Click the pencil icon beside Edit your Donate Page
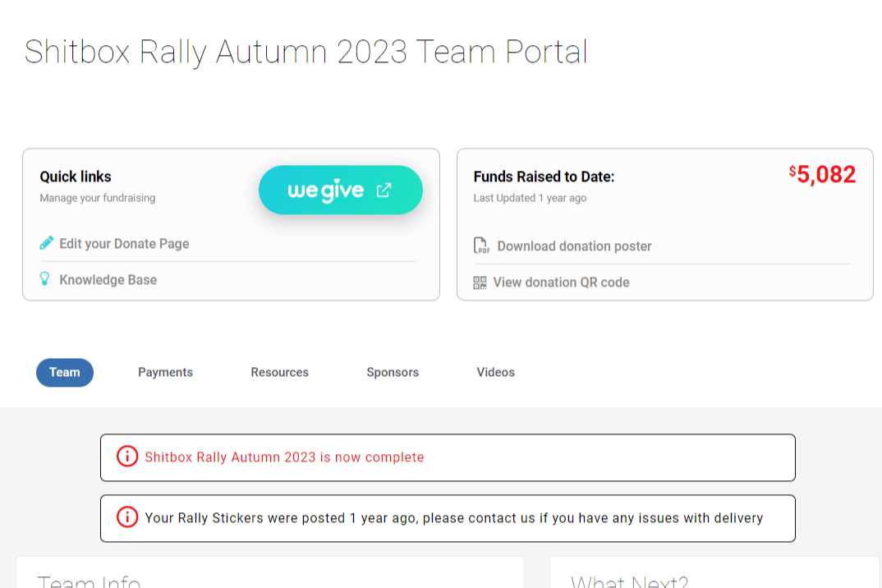882x588 pixels. [x=47, y=244]
